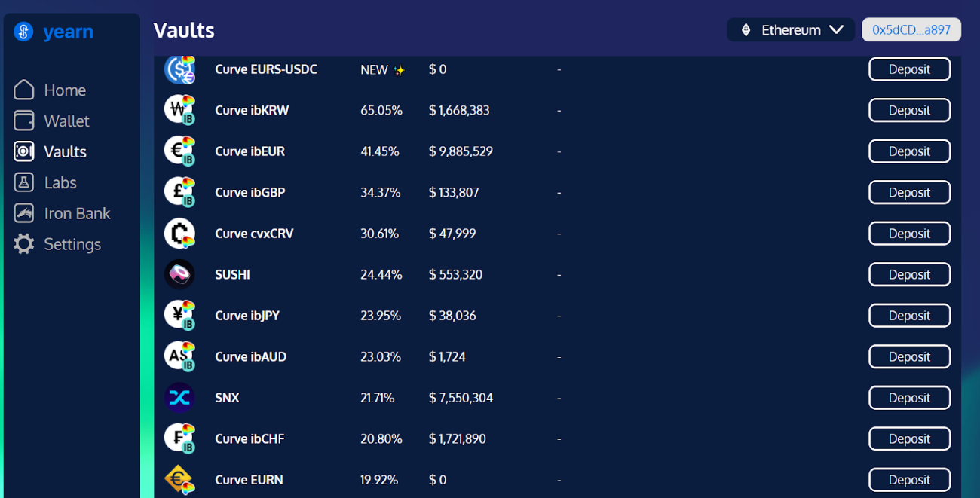Click the Curve ibJPY yen icon
The width and height of the screenshot is (980, 498).
179,316
